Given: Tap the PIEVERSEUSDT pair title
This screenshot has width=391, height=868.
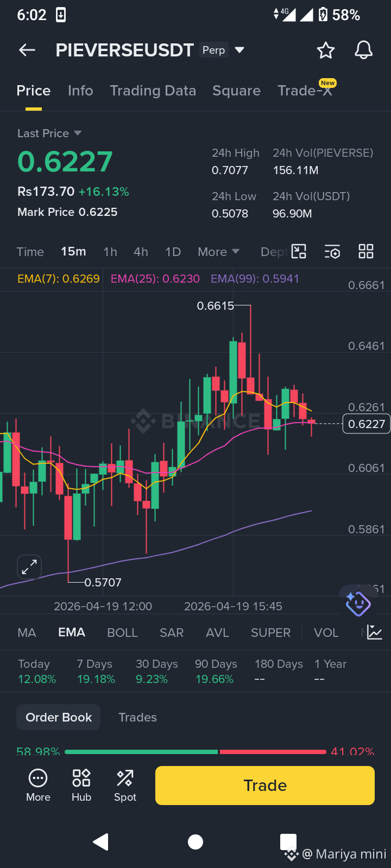Looking at the screenshot, I should click(x=124, y=50).
